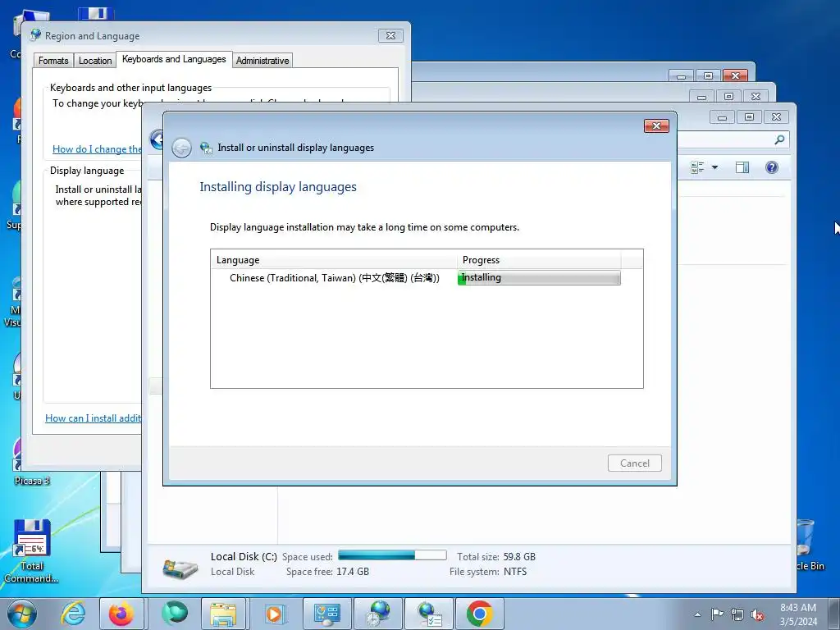Click the disabled Cancel button in install dialog
This screenshot has width=840, height=630.
[634, 463]
